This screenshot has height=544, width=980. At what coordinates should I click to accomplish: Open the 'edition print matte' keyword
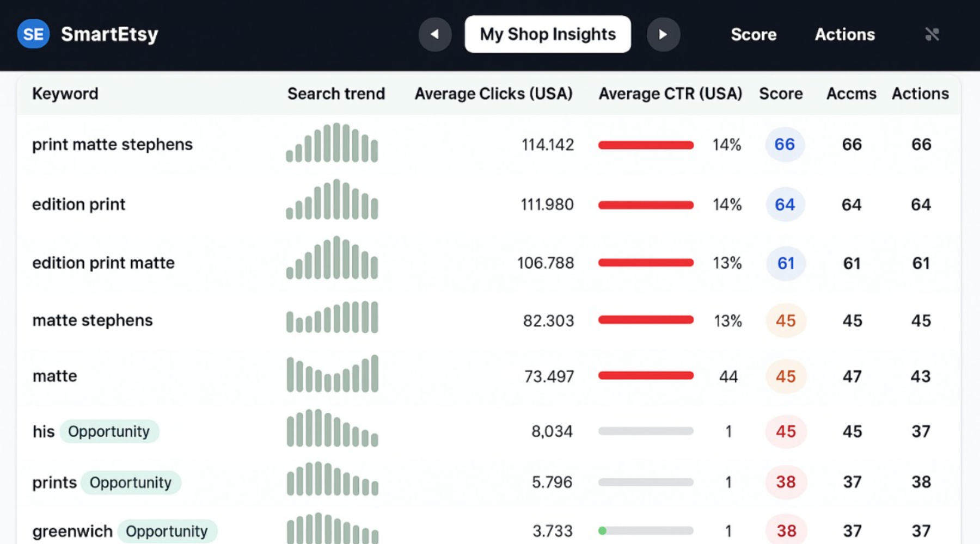103,263
